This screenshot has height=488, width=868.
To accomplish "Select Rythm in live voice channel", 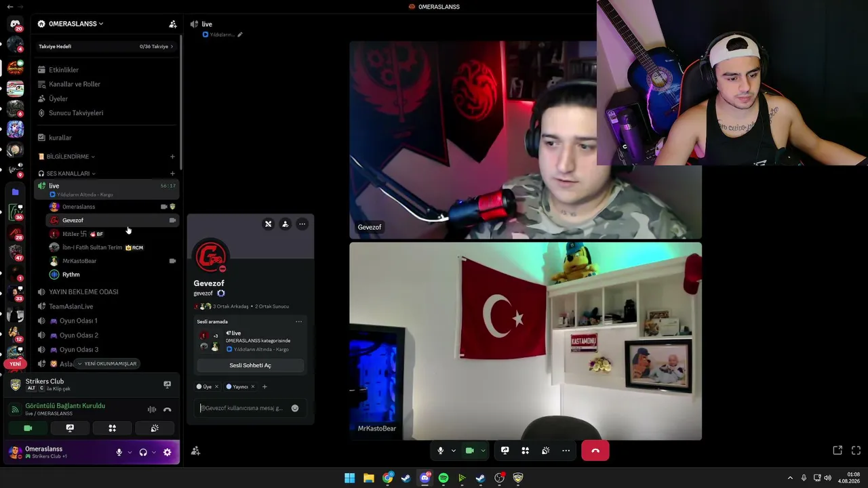I will 113,274.
